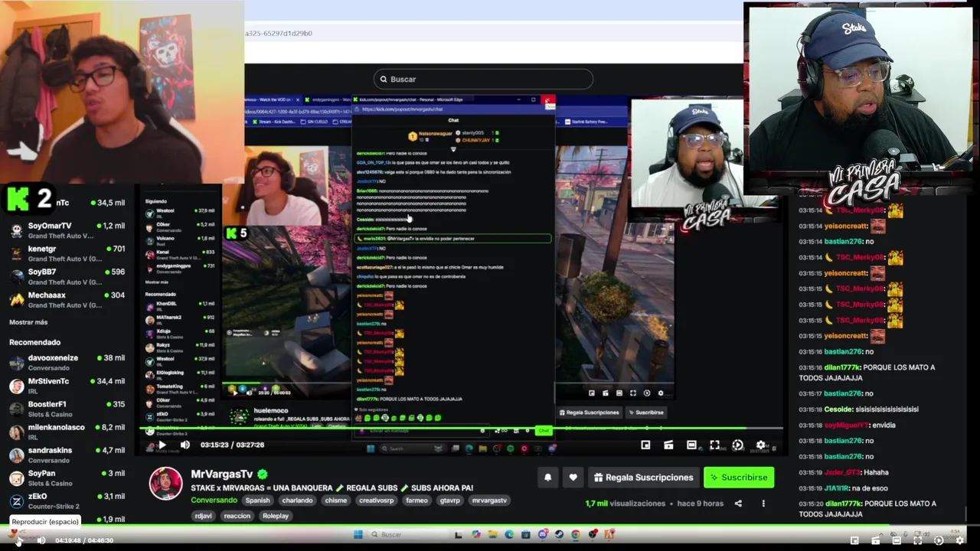Select the Roleplay tag

click(x=276, y=516)
